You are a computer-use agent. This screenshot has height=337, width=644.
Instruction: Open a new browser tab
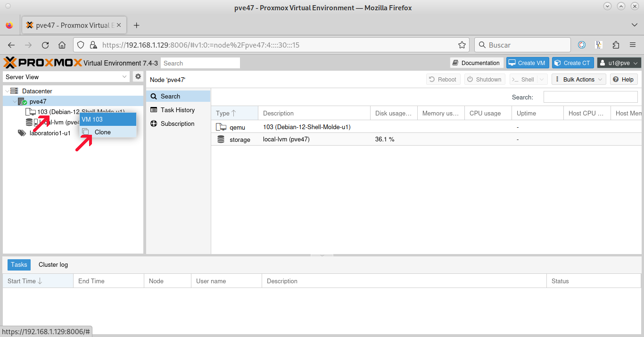pos(137,25)
